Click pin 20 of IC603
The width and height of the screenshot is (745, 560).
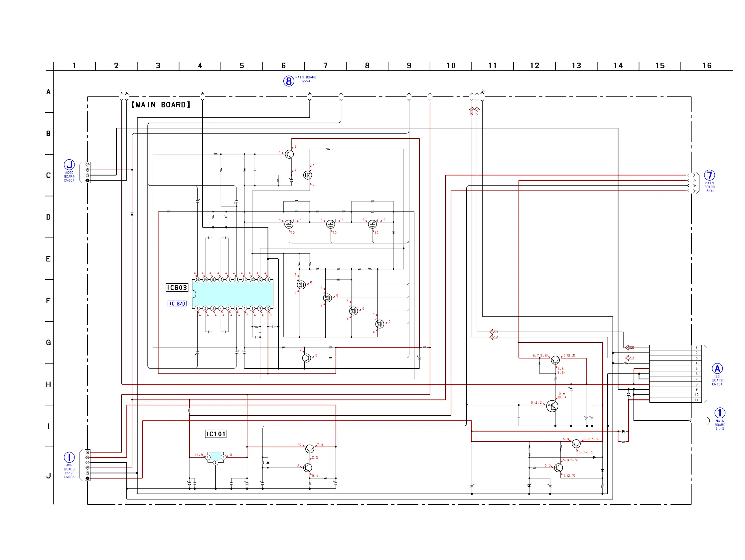tap(197, 279)
